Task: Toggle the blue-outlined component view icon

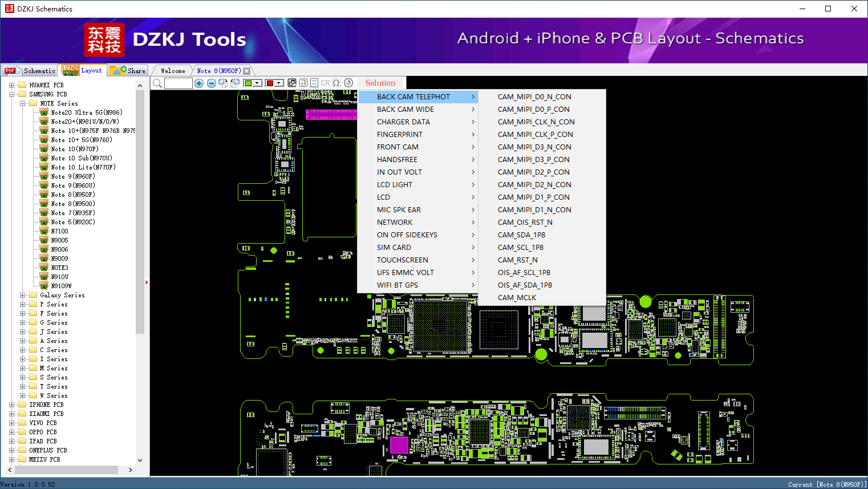Action: point(314,83)
